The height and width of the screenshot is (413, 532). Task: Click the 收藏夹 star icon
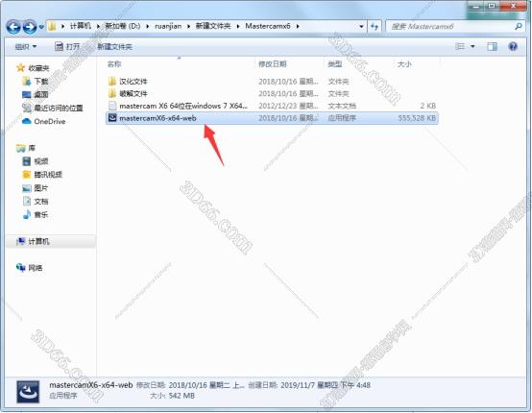point(21,68)
